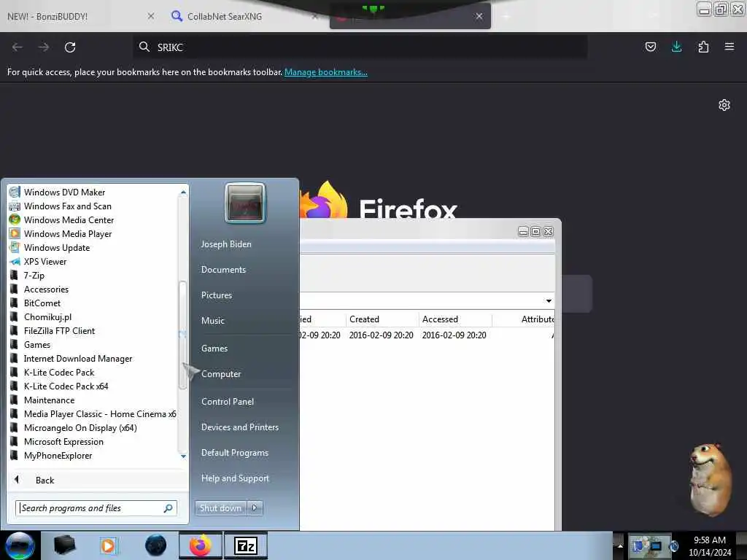
Task: Open Media Player Classic - Home Cinema folder
Action: 99,414
